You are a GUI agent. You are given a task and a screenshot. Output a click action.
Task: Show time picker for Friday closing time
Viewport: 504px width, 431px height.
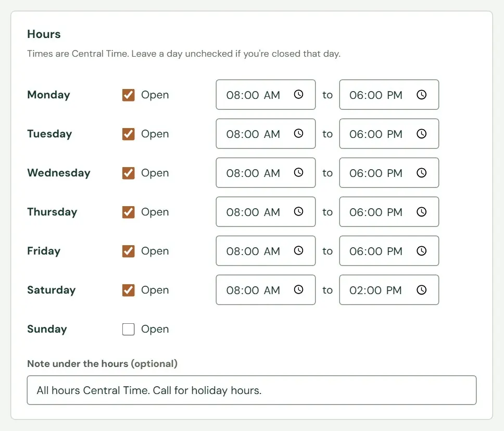pyautogui.click(x=421, y=251)
